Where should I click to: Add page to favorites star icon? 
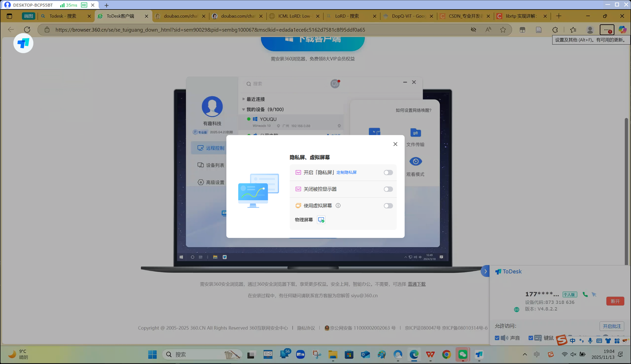click(x=503, y=30)
